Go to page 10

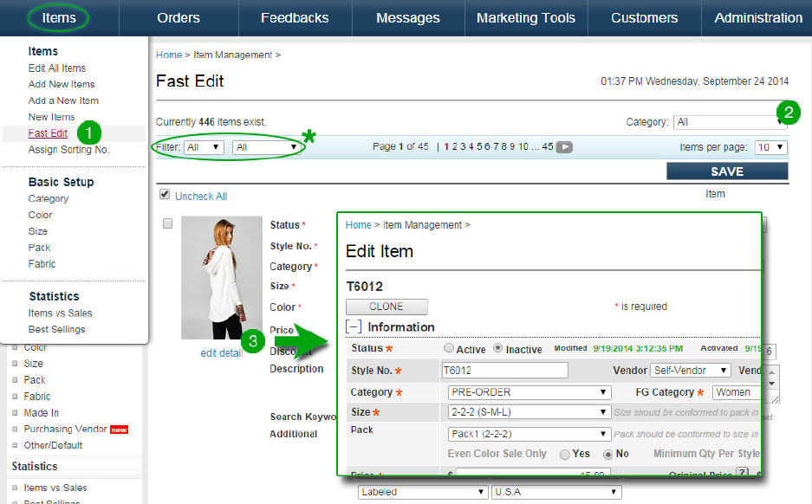(523, 147)
